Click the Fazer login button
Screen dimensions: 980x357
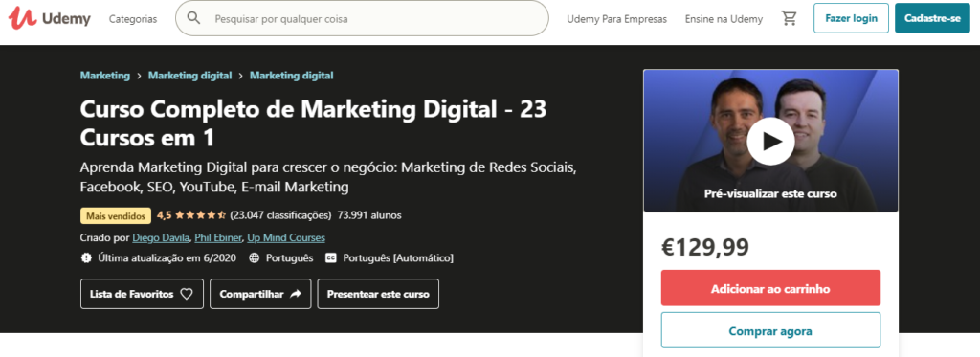[x=851, y=18]
